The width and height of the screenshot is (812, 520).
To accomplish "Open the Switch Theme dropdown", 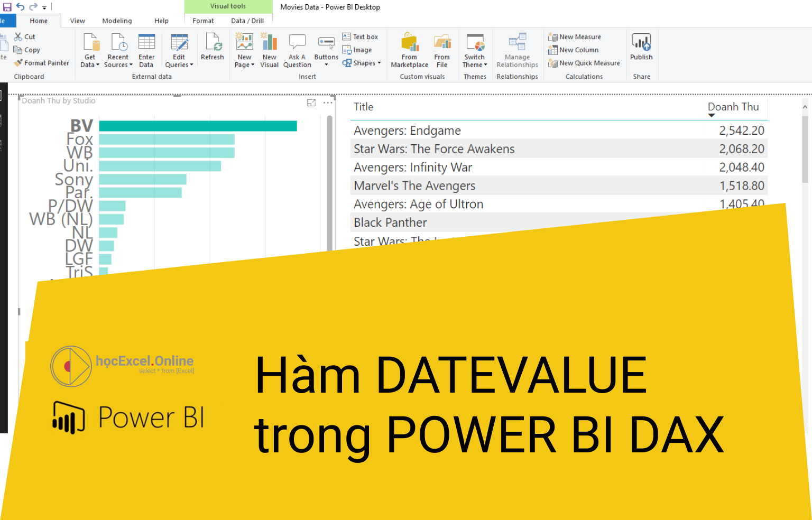I will (474, 50).
